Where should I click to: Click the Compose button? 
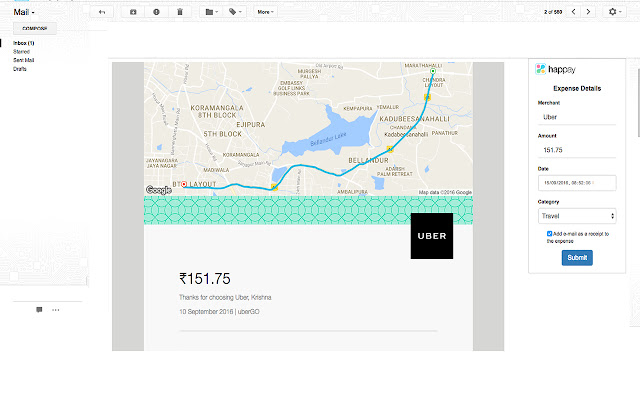[x=35, y=29]
